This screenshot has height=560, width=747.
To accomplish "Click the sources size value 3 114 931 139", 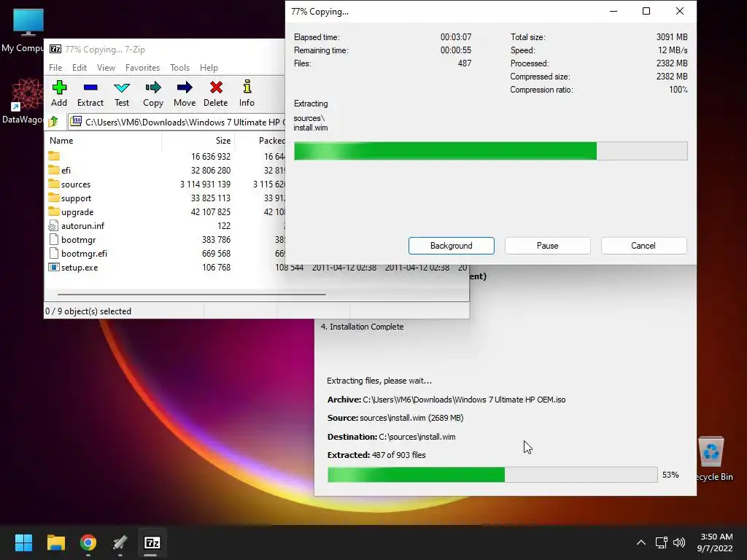I will click(x=205, y=184).
